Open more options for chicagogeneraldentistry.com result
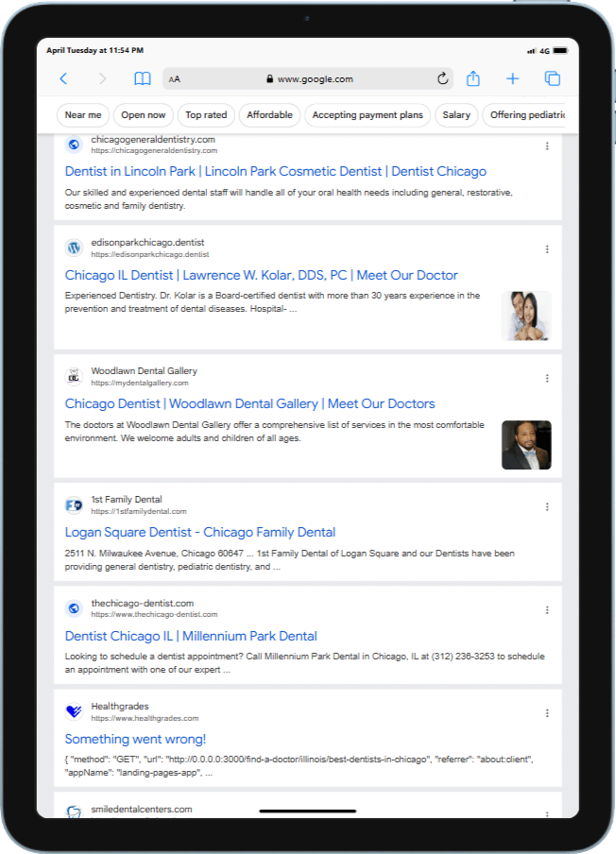 tap(547, 146)
